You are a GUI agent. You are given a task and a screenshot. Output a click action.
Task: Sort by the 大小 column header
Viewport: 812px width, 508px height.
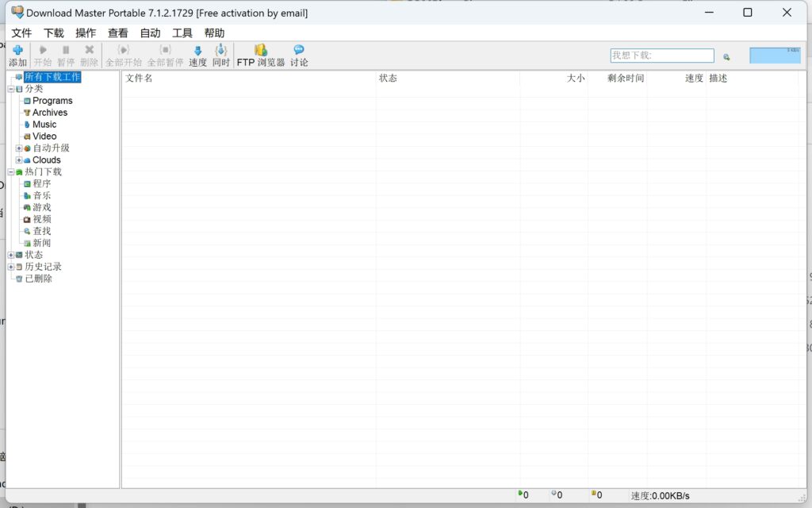553,79
